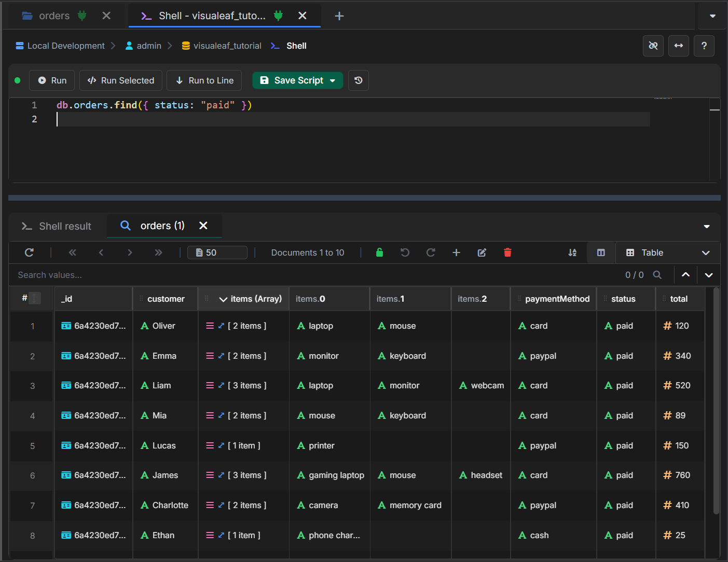
Task: Select row number 5 in table
Action: 32,445
